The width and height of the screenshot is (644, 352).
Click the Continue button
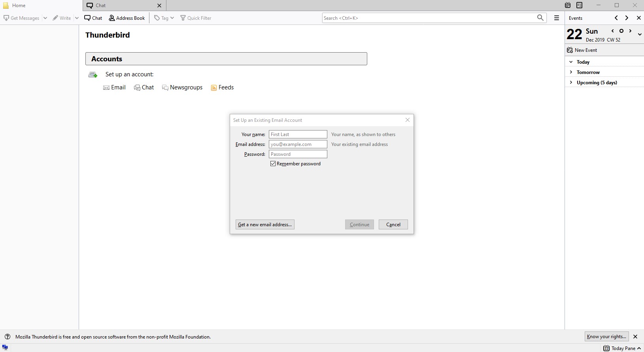359,225
